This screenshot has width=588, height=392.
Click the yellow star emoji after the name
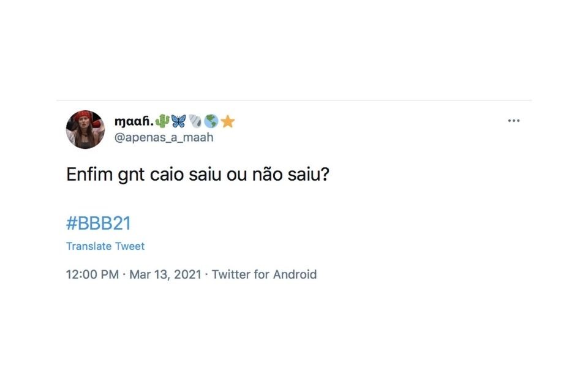(228, 121)
